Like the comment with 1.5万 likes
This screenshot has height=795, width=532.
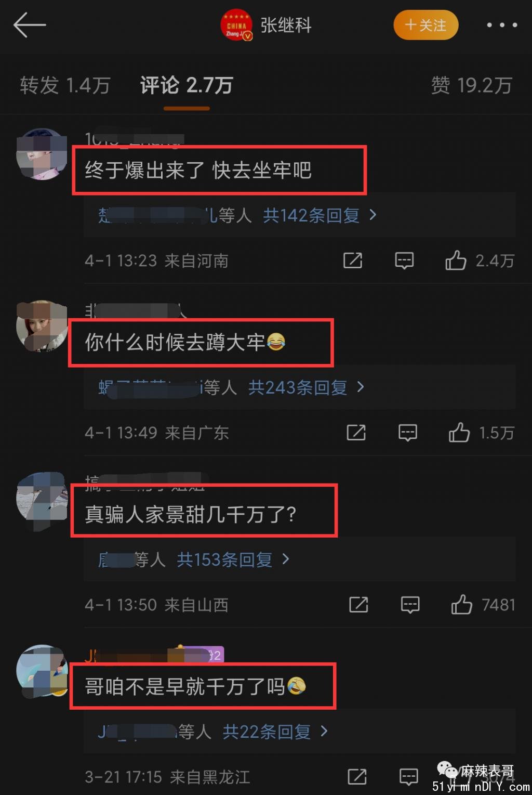pyautogui.click(x=459, y=432)
